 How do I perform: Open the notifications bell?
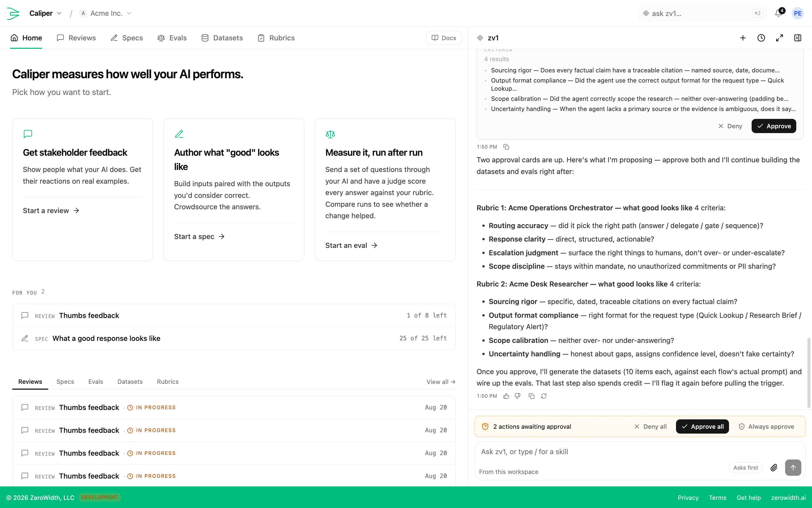coord(779,13)
